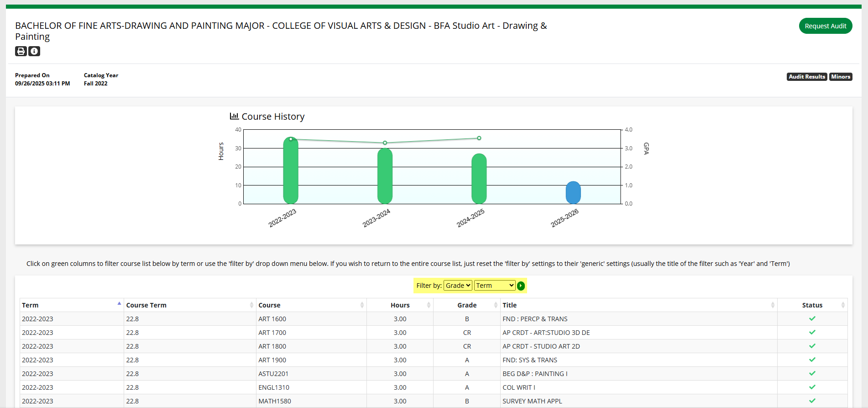868x408 pixels.
Task: Click the ART 1900 status checkmark
Action: 812,360
